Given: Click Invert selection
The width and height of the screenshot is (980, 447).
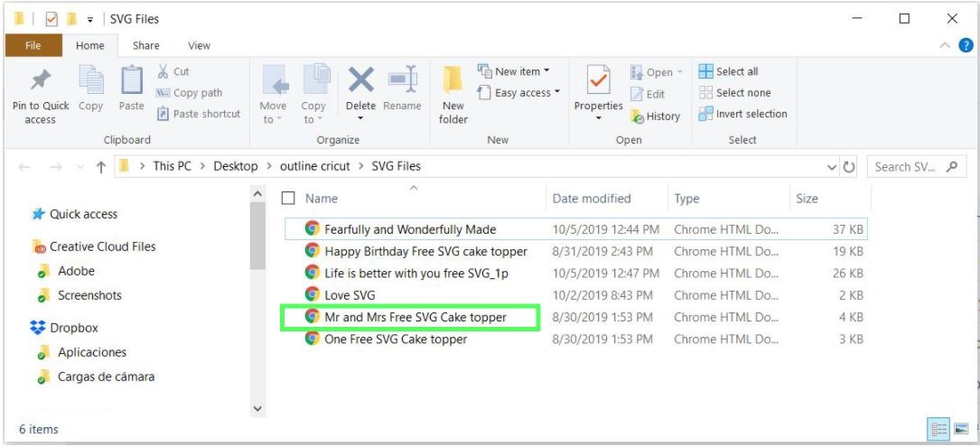Looking at the screenshot, I should point(742,114).
